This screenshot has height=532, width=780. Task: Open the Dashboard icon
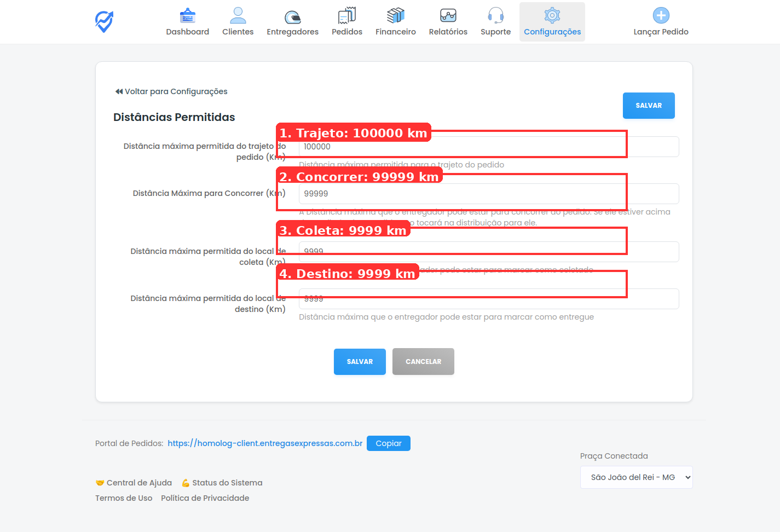tap(188, 15)
